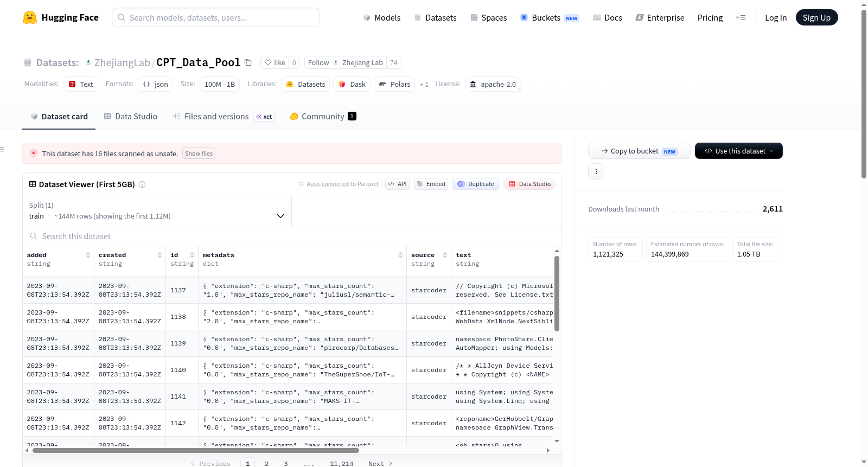Click the table horizontal scrollbar
Screen dimensions: 868x467
[196, 450]
